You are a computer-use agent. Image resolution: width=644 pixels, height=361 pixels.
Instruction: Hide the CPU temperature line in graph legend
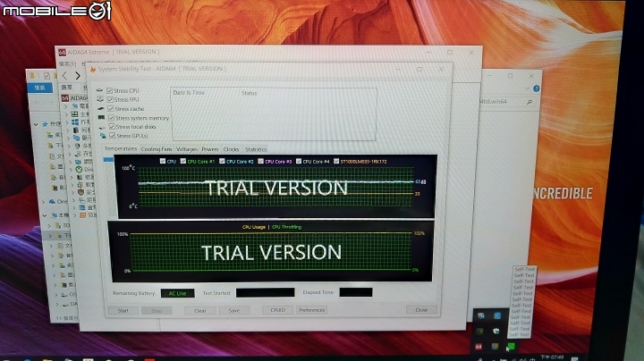[x=163, y=161]
